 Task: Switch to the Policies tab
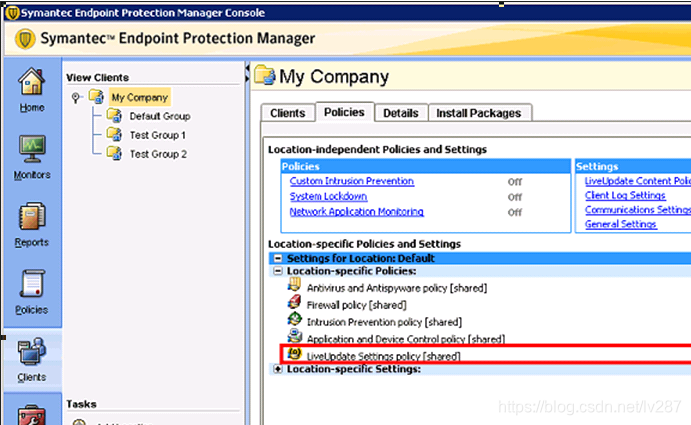(344, 112)
